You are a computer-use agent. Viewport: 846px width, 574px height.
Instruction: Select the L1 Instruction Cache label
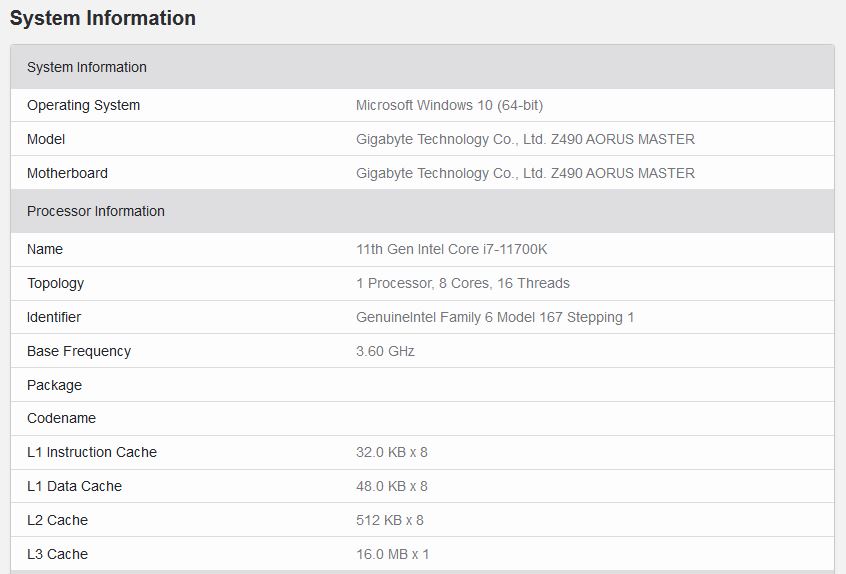tap(92, 452)
